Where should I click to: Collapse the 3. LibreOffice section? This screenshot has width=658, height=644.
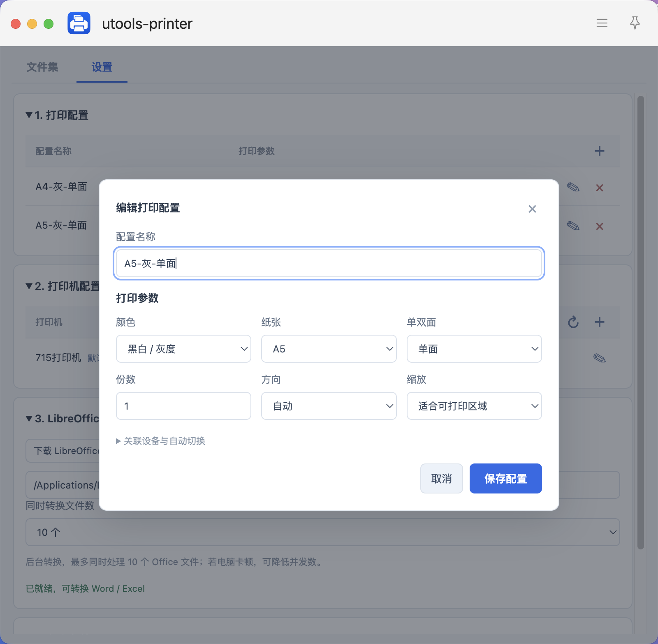[x=63, y=419]
